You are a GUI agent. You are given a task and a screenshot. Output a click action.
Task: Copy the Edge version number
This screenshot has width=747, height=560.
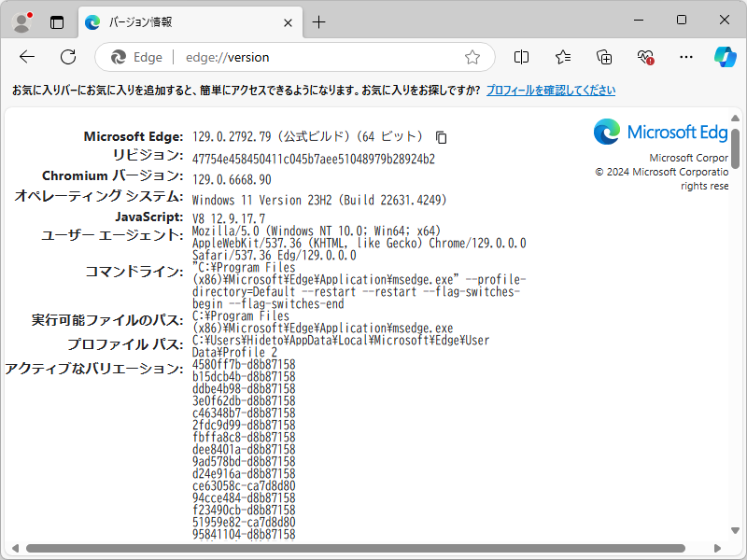pos(439,137)
